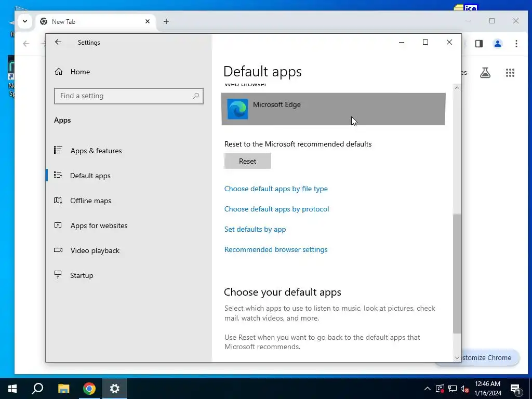The height and width of the screenshot is (399, 532).
Task: Click the Settings vertical scrollbar thumb
Action: pos(457,273)
